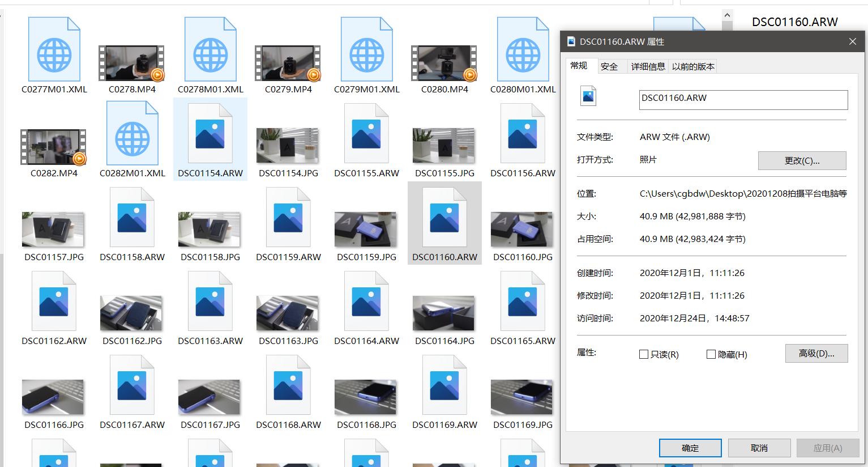
Task: Enable the 只读 read-only checkbox
Action: [644, 354]
